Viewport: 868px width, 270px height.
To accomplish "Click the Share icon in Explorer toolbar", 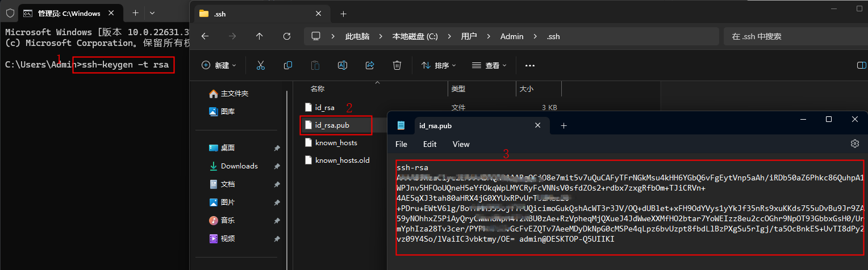I will (370, 65).
